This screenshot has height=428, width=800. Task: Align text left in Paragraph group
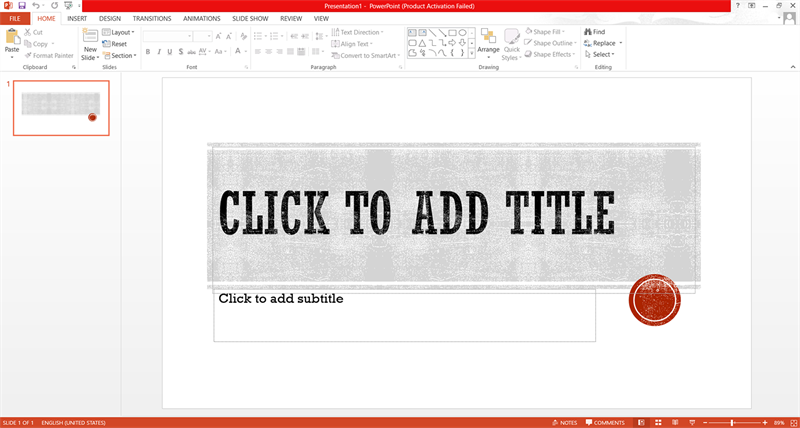pos(258,52)
